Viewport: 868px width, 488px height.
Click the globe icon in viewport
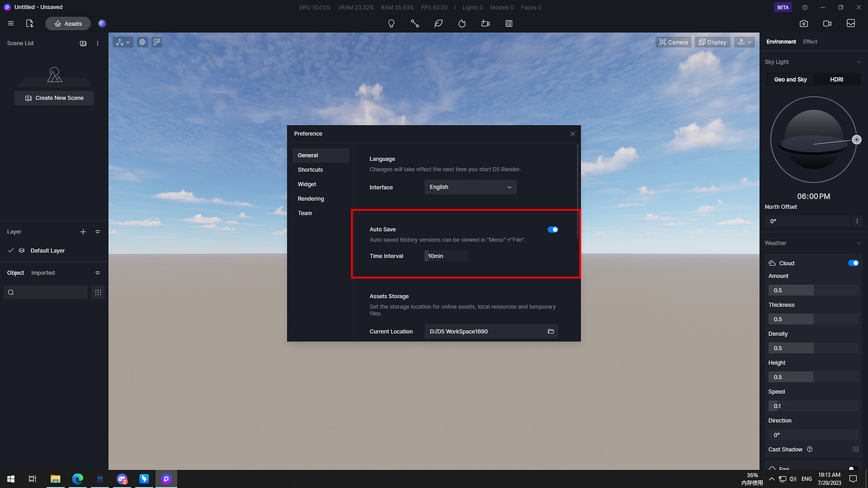(x=143, y=42)
